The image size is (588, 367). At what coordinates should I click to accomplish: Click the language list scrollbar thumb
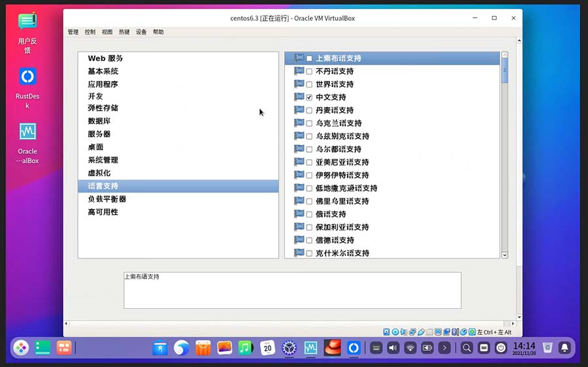point(505,71)
